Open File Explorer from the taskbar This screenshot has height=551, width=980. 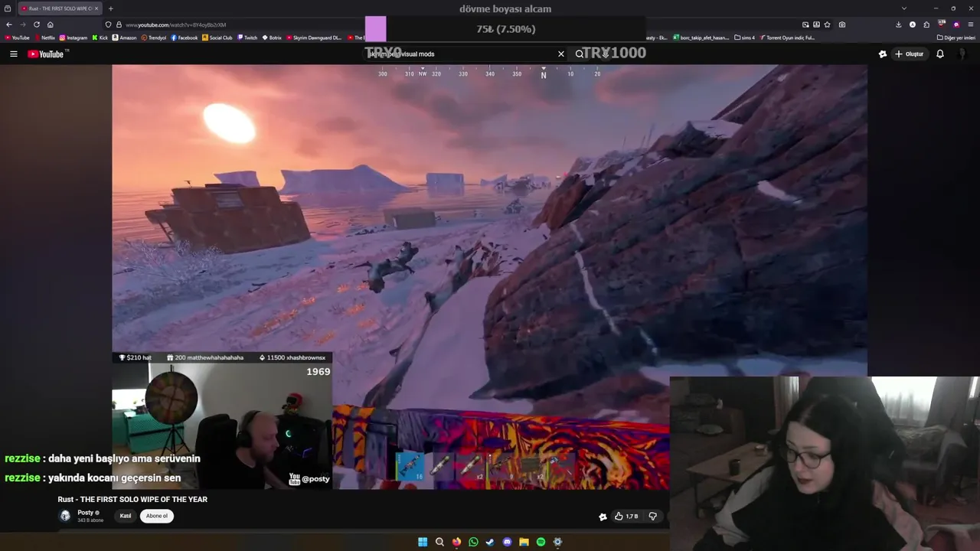tap(524, 542)
